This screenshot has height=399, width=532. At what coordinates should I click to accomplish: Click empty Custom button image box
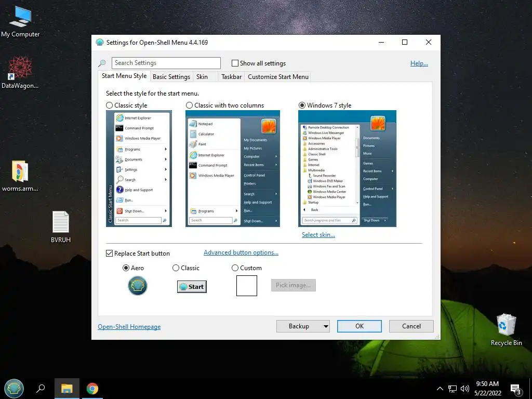(x=247, y=286)
